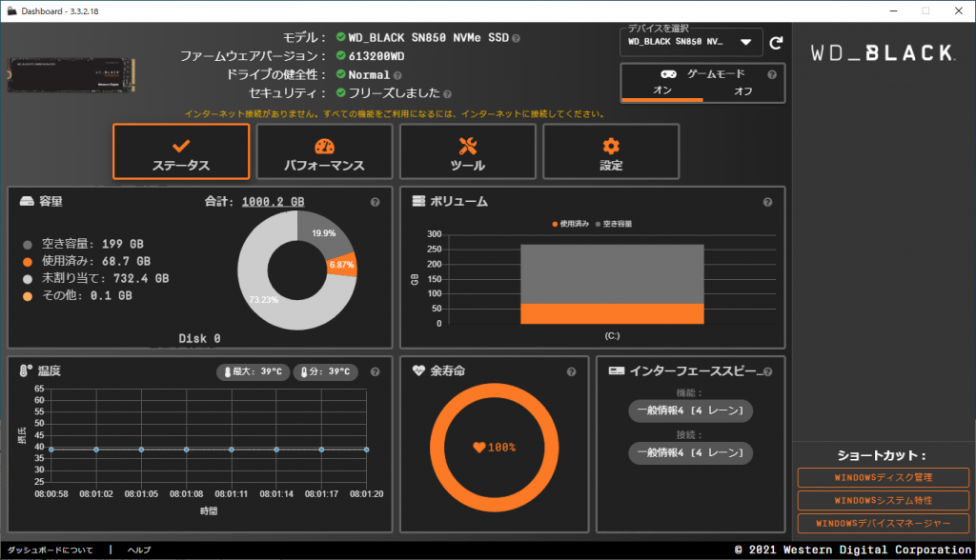Screen dimensions: 976x560
Task: Click the temperature point at 08:01:20
Action: pyautogui.click(x=367, y=450)
